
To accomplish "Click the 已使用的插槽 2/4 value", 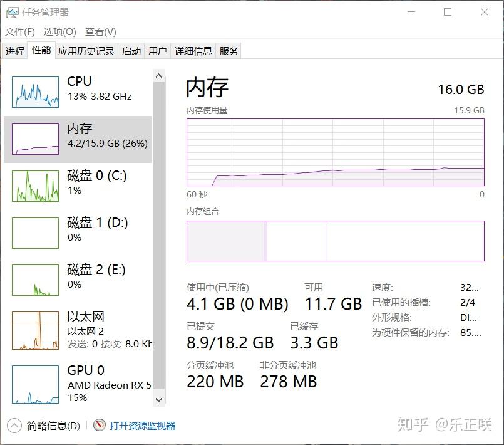I will (468, 303).
